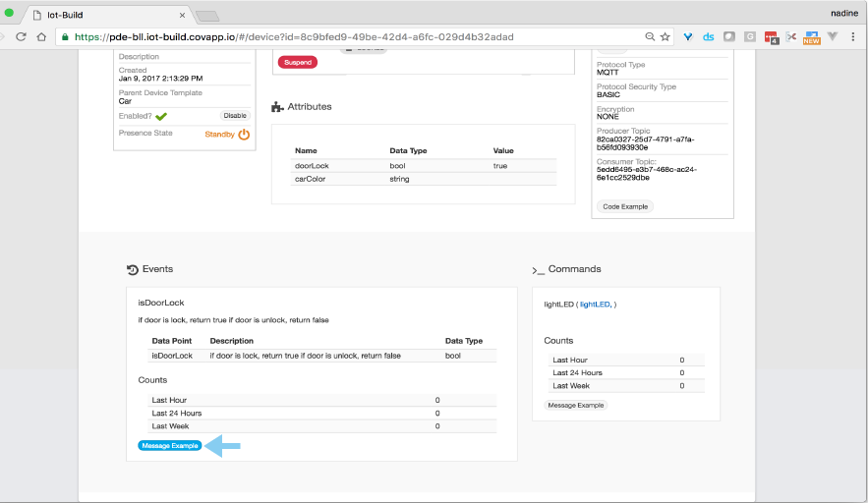Click the Attributes puzzle-piece icon
Screen dimensions: 868x503
coord(277,106)
